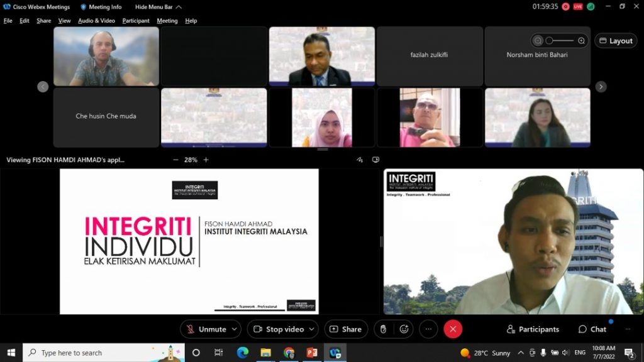Open the Windows Start menu
644x362 pixels.
tap(11, 353)
